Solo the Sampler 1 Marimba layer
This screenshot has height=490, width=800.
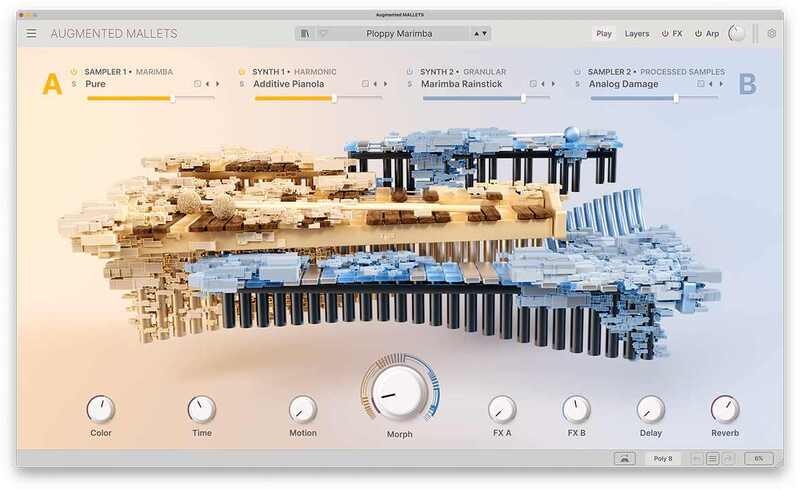tap(73, 84)
